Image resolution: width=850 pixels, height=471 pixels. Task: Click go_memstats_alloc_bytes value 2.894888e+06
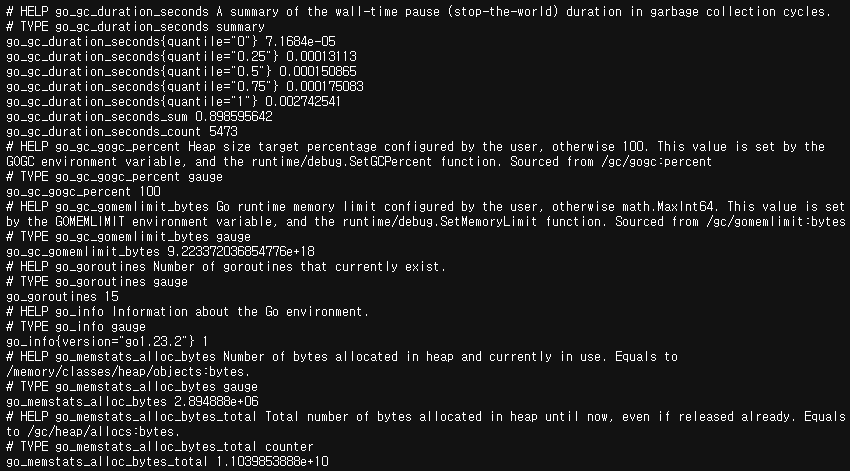pos(216,402)
